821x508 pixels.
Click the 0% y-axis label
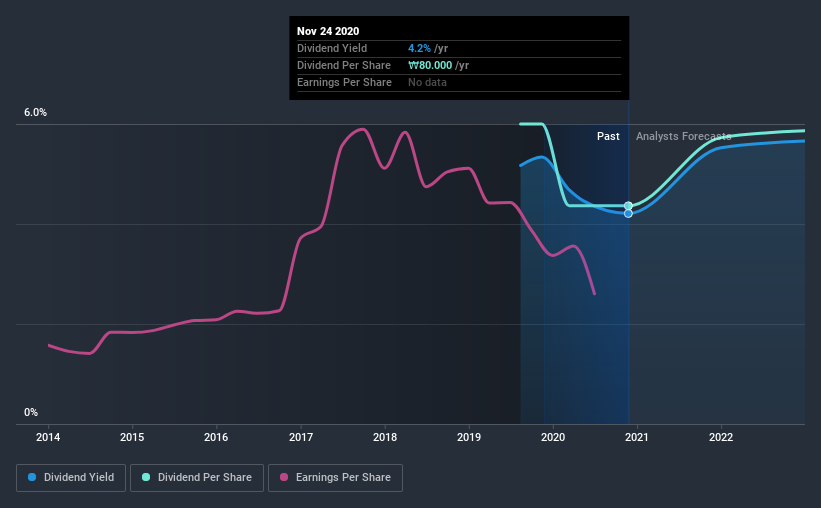[x=31, y=413]
